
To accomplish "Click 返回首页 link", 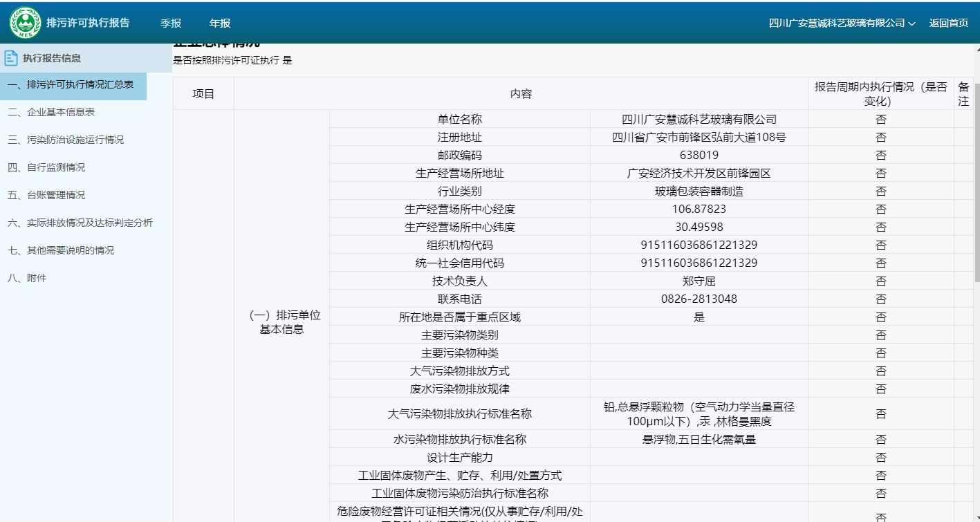I will point(948,23).
